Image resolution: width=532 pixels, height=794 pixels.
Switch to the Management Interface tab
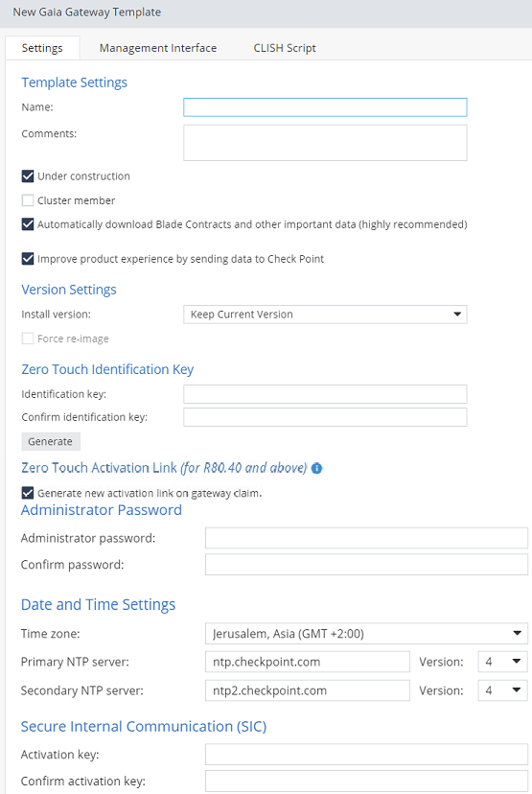coord(158,48)
